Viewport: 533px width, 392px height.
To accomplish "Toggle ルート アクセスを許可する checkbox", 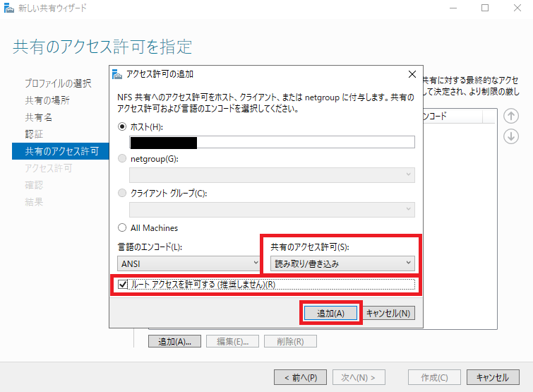I will [124, 285].
